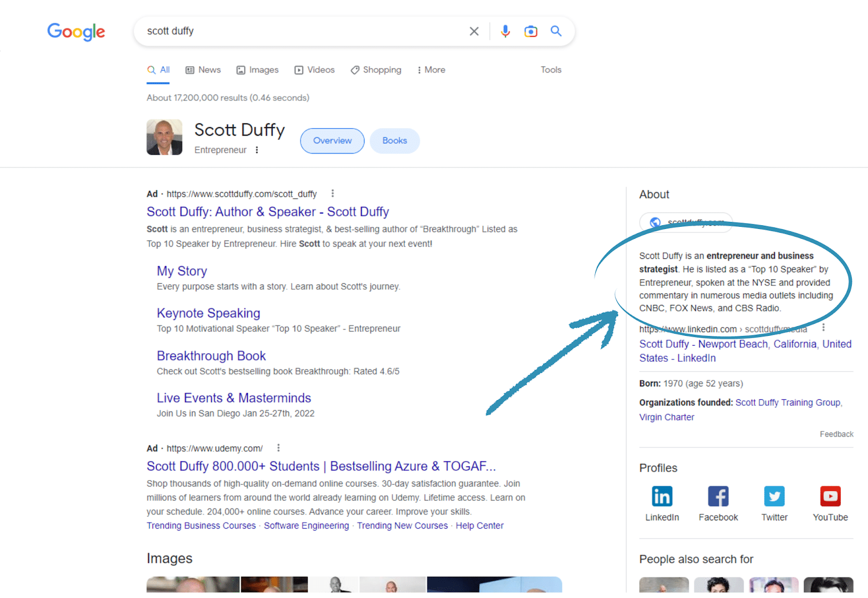This screenshot has width=868, height=598.
Task: Open the My Story sitelink
Action: point(182,271)
